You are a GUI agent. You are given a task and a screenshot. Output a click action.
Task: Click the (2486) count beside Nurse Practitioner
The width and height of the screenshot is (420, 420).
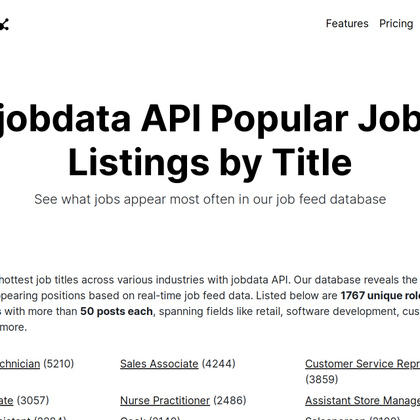tap(230, 400)
